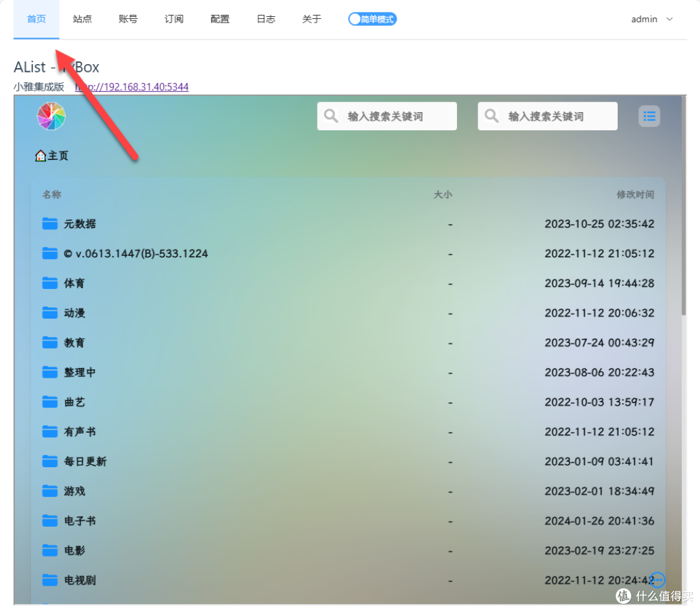The image size is (700, 611).
Task: Click the list view layout icon top right
Action: coord(649,115)
